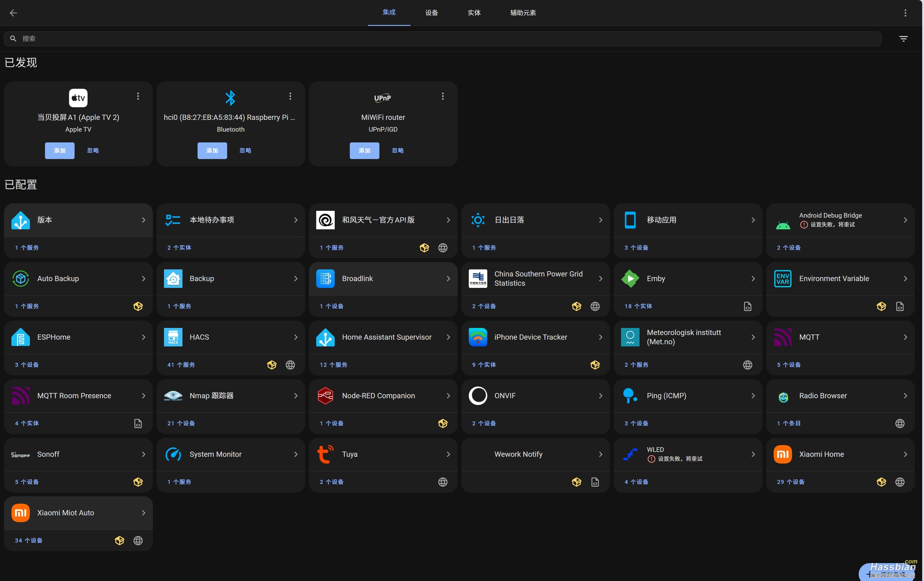This screenshot has height=581, width=924.
Task: Open Sonoff integration chevron
Action: point(144,454)
